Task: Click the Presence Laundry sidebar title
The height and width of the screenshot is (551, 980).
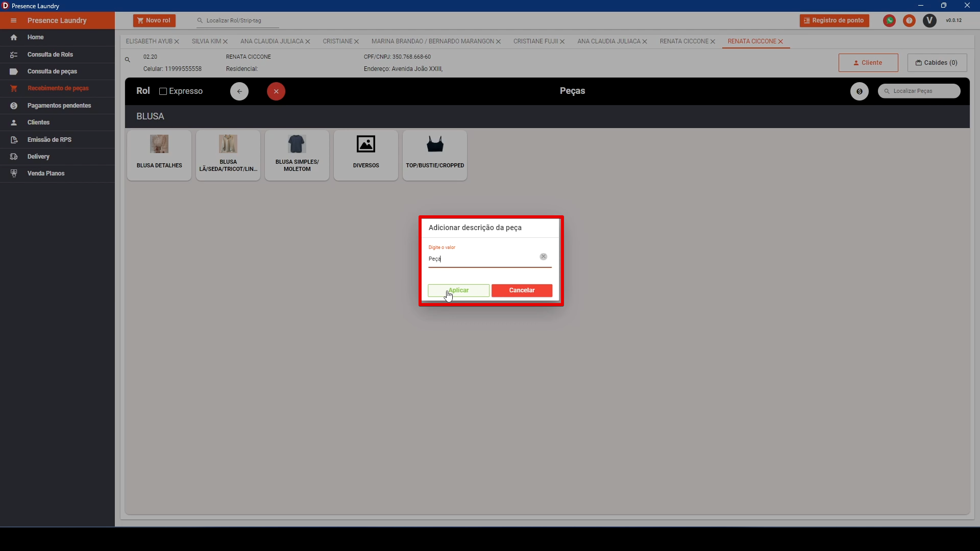Action: tap(57, 20)
